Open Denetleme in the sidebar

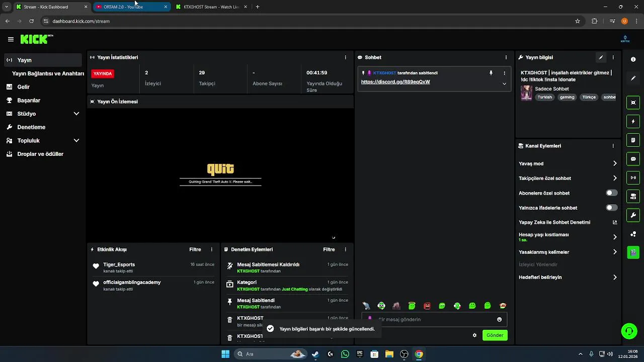pyautogui.click(x=43, y=127)
